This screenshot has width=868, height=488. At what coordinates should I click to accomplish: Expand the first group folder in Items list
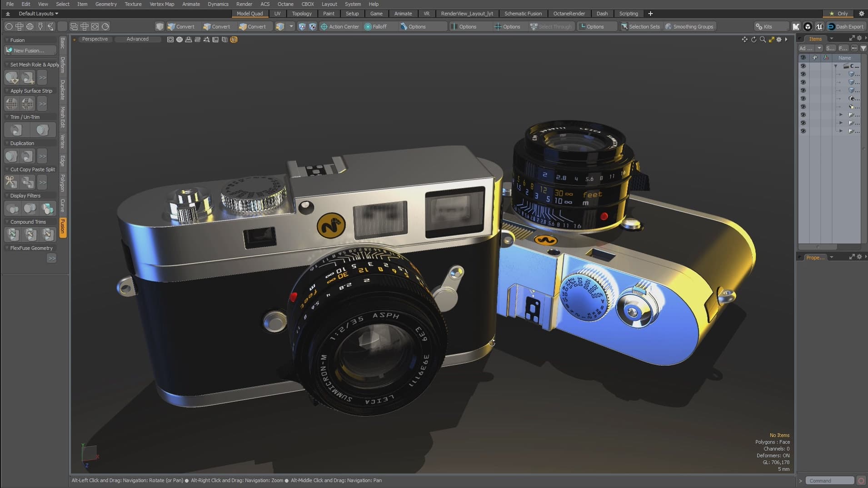(x=841, y=115)
